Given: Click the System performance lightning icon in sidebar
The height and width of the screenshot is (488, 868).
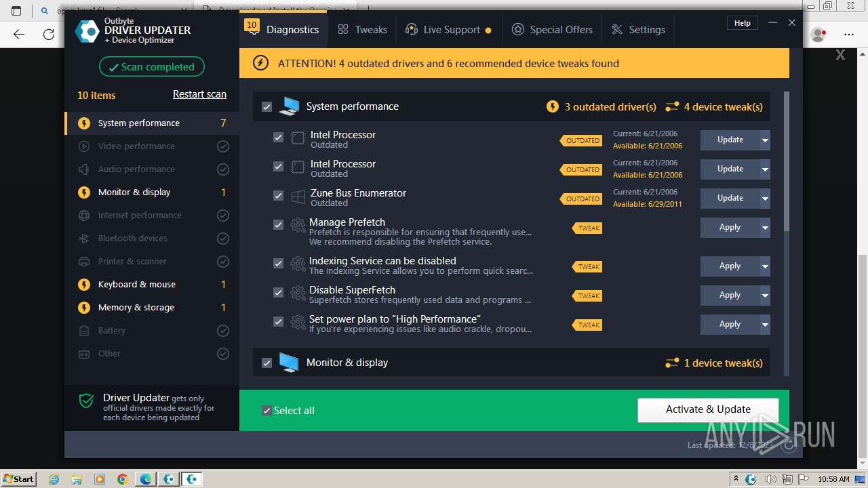Looking at the screenshot, I should (84, 123).
